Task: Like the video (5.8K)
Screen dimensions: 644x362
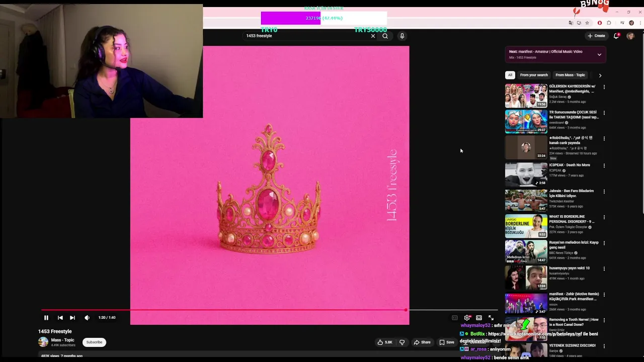Action: coord(385,342)
